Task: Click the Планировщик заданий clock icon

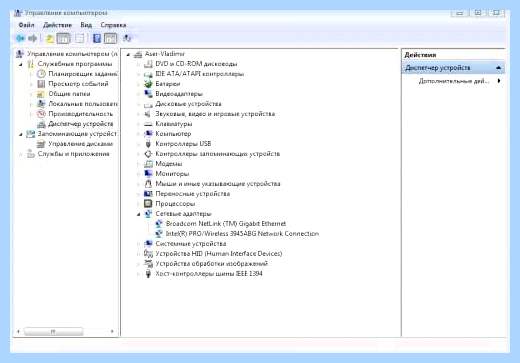Action: [41, 74]
